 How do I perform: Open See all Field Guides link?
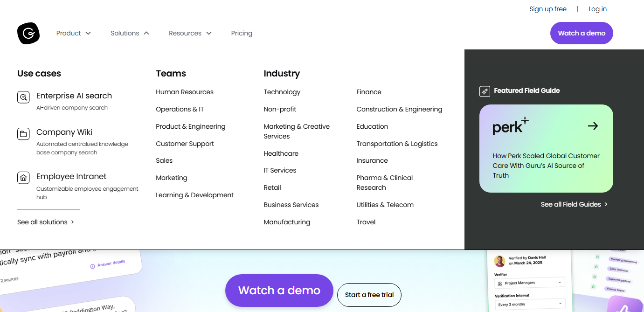pyautogui.click(x=574, y=204)
